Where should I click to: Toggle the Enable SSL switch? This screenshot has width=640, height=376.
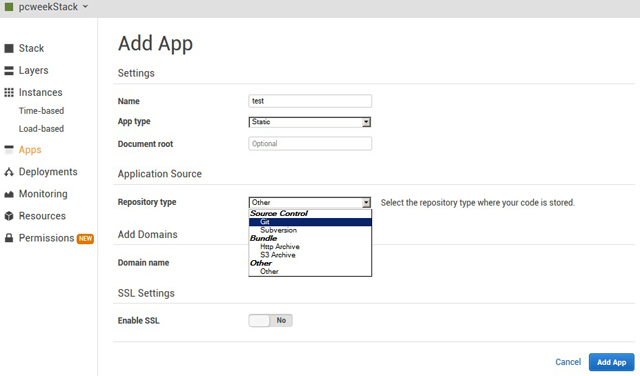coord(270,320)
